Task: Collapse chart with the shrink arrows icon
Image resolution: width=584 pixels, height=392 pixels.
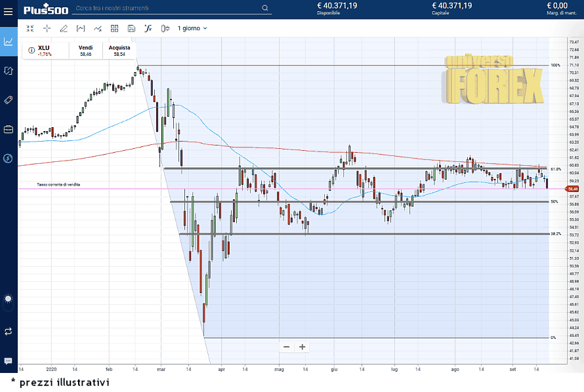Action: coord(30,28)
